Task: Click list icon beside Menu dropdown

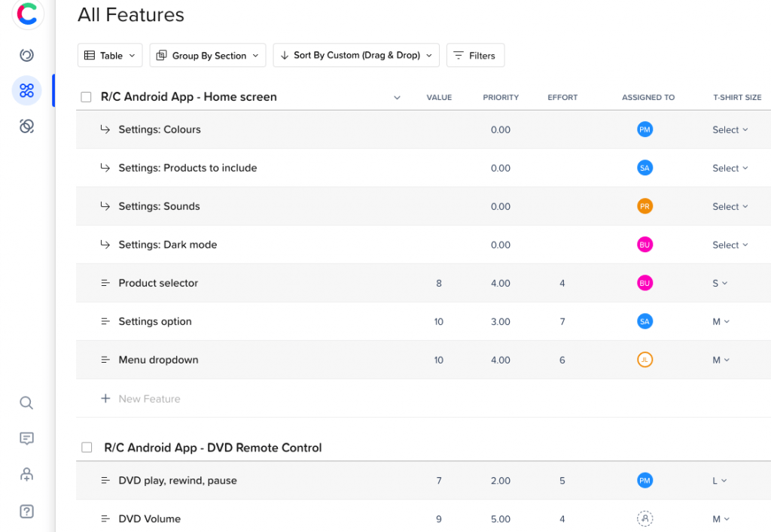Action: pyautogui.click(x=105, y=360)
